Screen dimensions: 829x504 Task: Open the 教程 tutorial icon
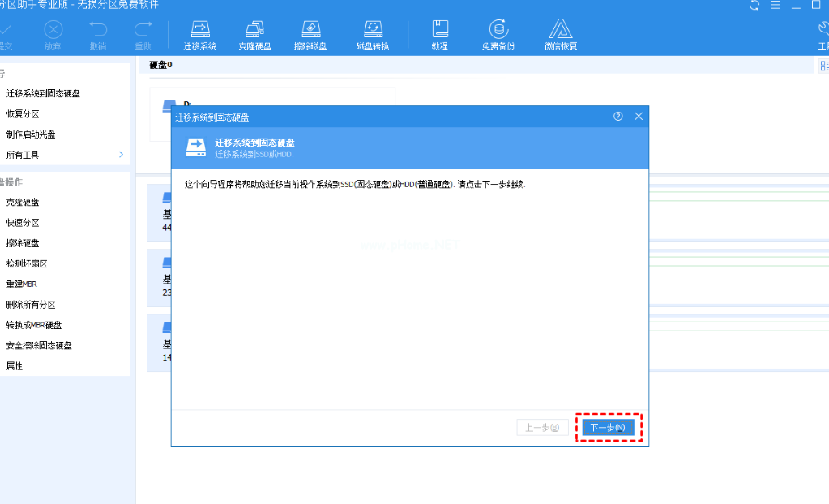(x=440, y=35)
